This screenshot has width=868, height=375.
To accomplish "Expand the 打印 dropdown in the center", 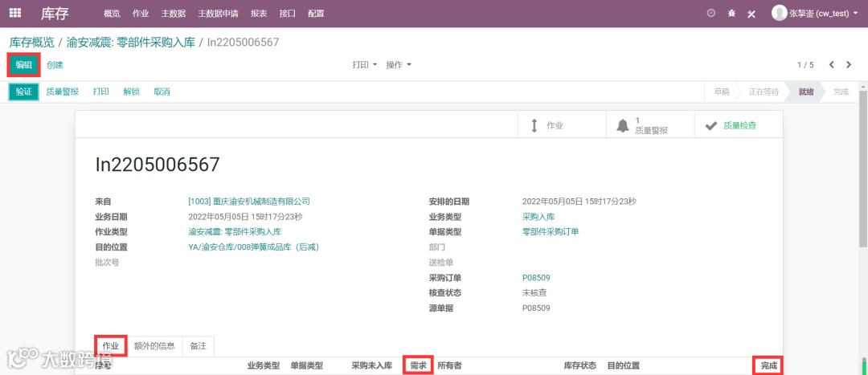I will (x=364, y=65).
